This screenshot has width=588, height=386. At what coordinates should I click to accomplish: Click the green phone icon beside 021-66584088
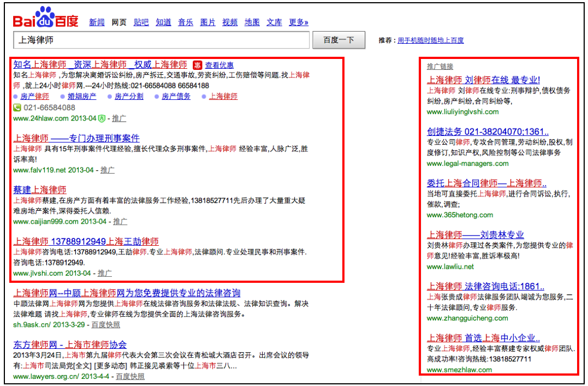(17, 108)
